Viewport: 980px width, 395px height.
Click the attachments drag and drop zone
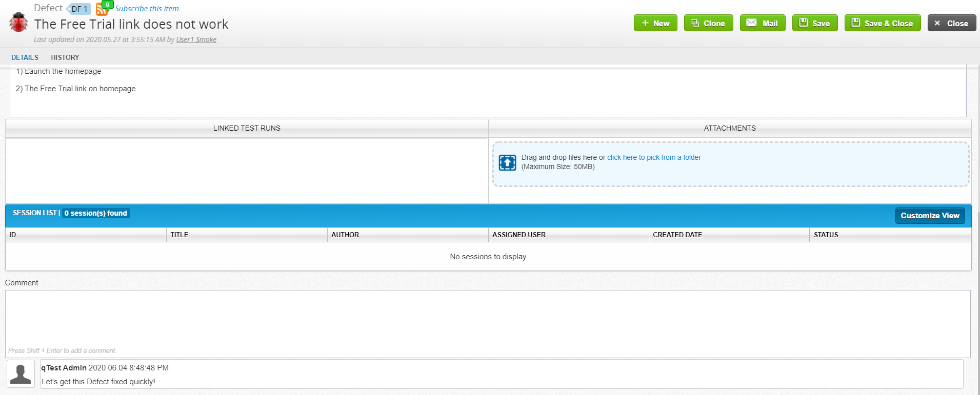(x=731, y=164)
